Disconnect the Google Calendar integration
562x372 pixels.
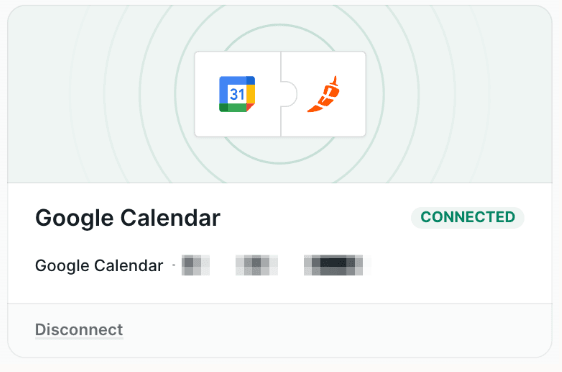(x=79, y=330)
